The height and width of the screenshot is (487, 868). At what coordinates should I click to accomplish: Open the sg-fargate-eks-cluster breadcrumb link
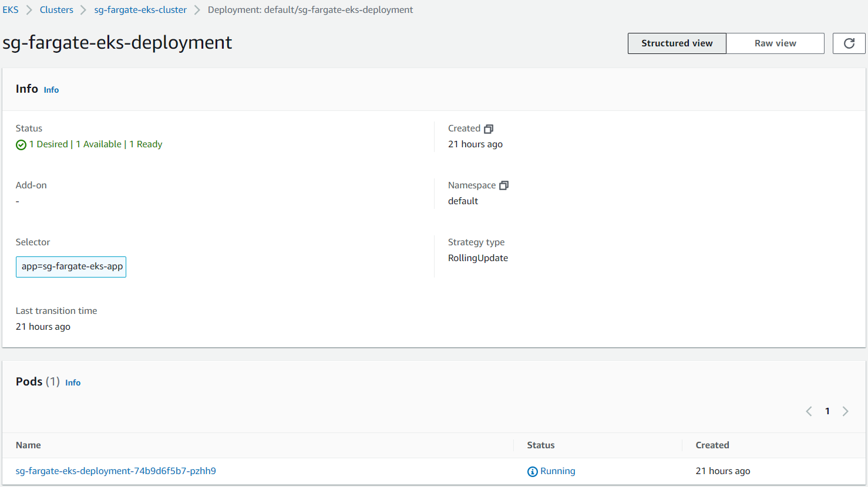[x=140, y=10]
